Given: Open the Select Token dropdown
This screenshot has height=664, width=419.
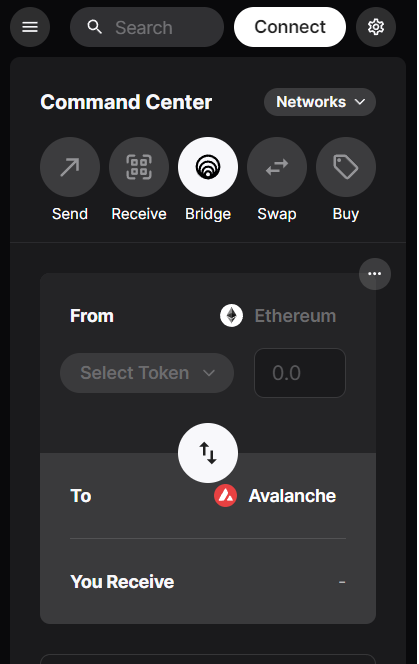Looking at the screenshot, I should pyautogui.click(x=147, y=373).
